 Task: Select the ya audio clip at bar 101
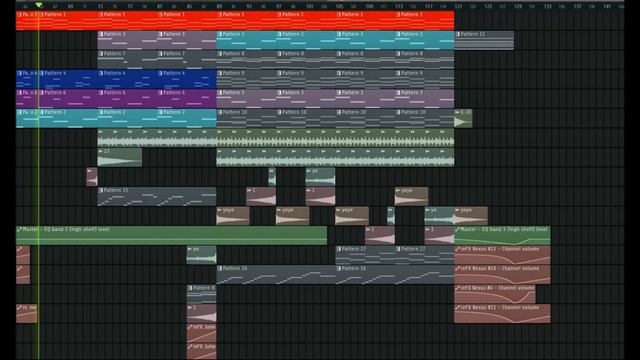tap(320, 177)
